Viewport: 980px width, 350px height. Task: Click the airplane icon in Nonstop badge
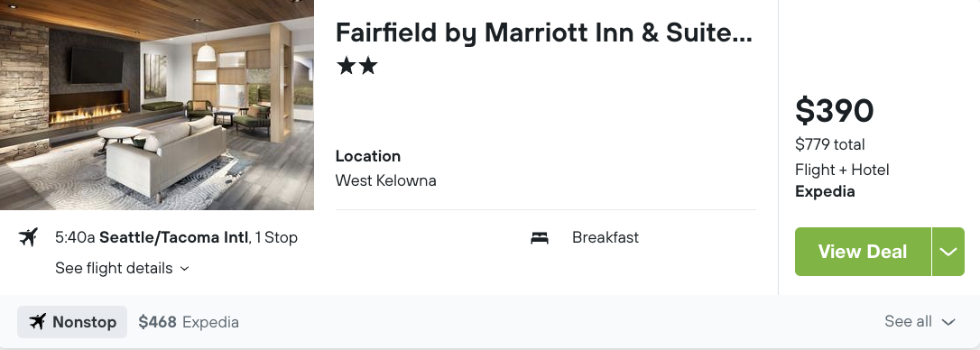38,322
